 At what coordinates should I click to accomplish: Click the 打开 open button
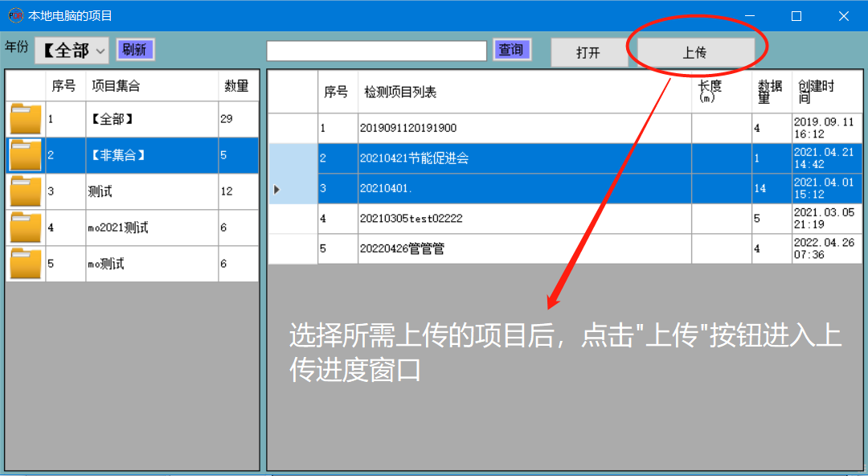pyautogui.click(x=588, y=52)
